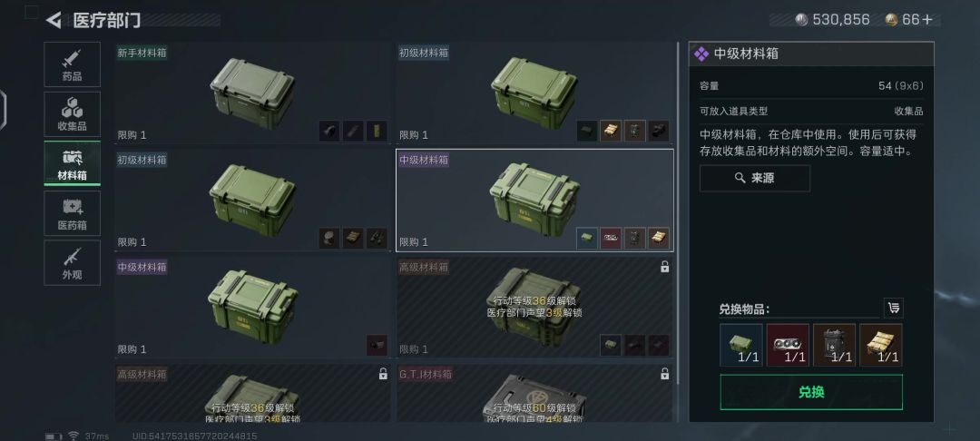This screenshot has width=980, height=441.
Task: Open the 外观 rifle icon tab
Action: (x=72, y=262)
